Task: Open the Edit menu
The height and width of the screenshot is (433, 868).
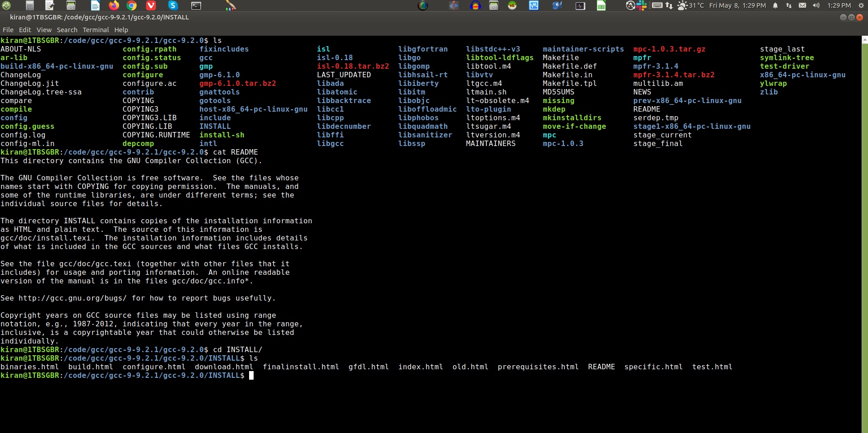Action: click(x=25, y=30)
